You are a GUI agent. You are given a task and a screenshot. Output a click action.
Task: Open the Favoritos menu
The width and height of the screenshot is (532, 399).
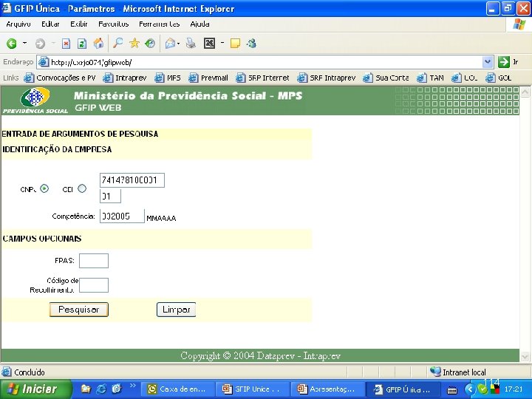click(113, 24)
